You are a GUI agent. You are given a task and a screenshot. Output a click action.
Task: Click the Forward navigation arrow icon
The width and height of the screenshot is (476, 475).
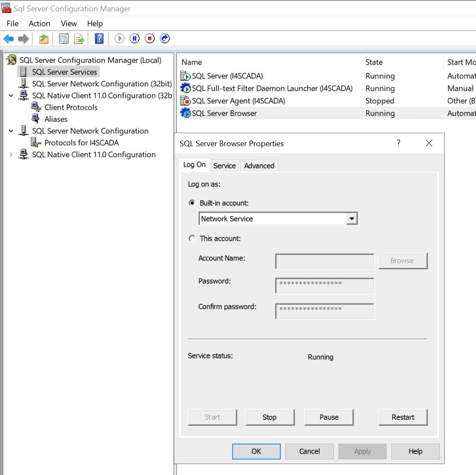[23, 38]
